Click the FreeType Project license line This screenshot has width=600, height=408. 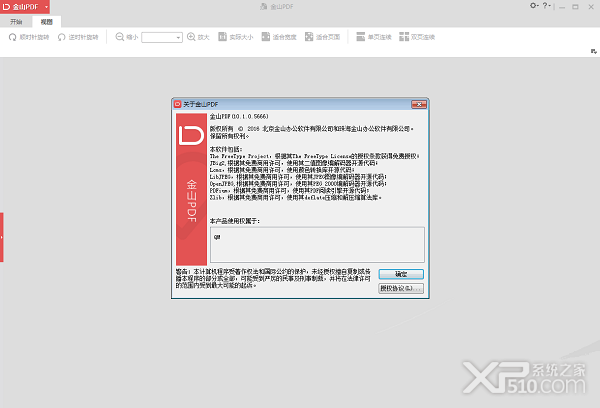coord(314,156)
